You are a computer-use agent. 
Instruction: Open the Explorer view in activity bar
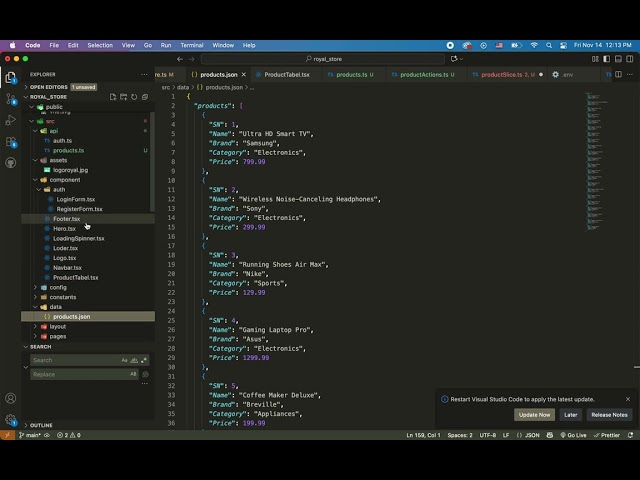click(11, 77)
